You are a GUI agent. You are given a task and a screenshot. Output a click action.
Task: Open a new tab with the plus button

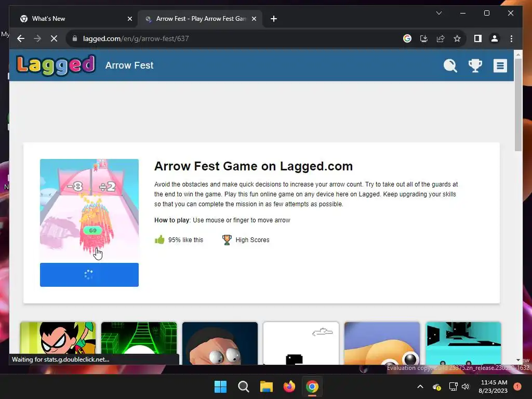(274, 19)
